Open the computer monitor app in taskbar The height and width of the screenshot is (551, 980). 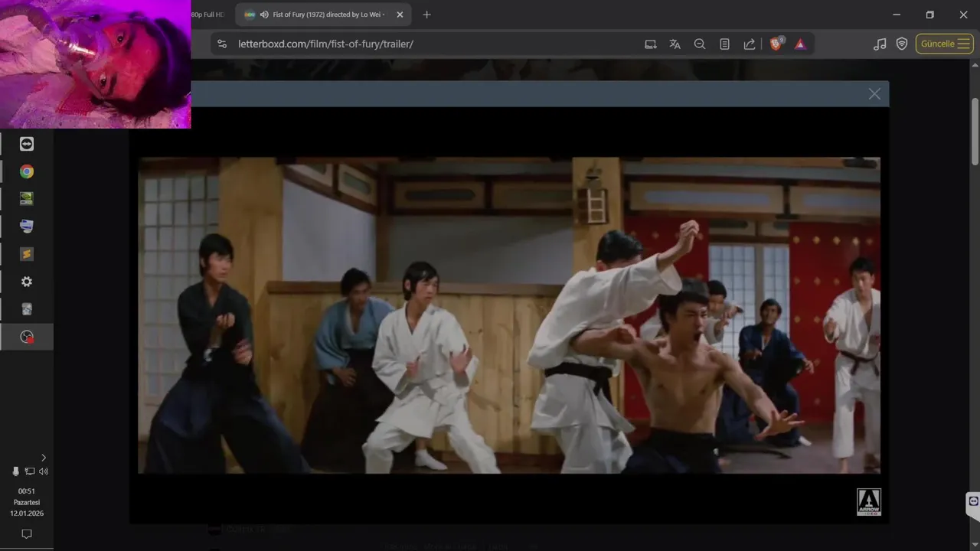27,227
